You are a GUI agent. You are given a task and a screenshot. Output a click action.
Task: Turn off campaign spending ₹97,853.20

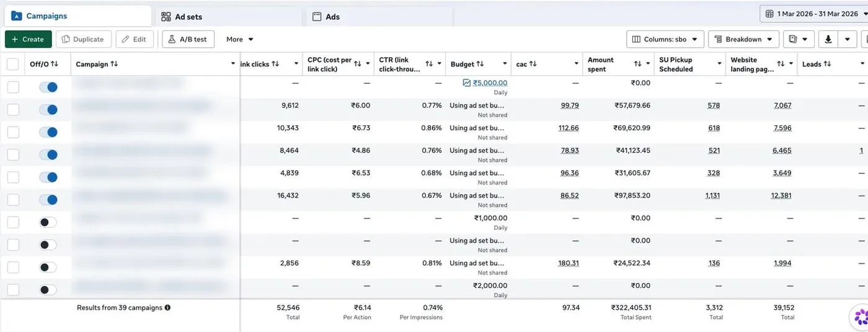coord(48,200)
